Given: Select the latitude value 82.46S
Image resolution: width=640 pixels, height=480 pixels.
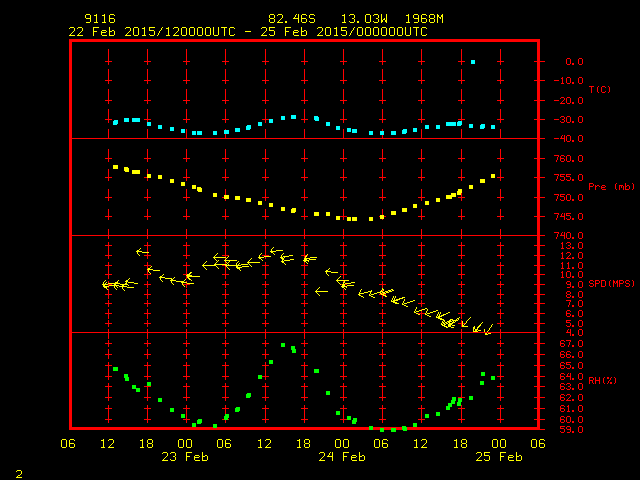Looking at the screenshot, I should point(292,19).
